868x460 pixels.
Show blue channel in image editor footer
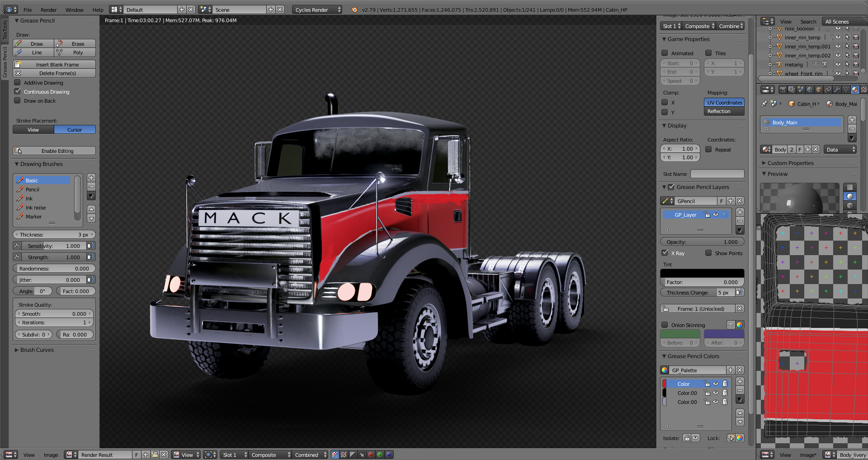389,455
